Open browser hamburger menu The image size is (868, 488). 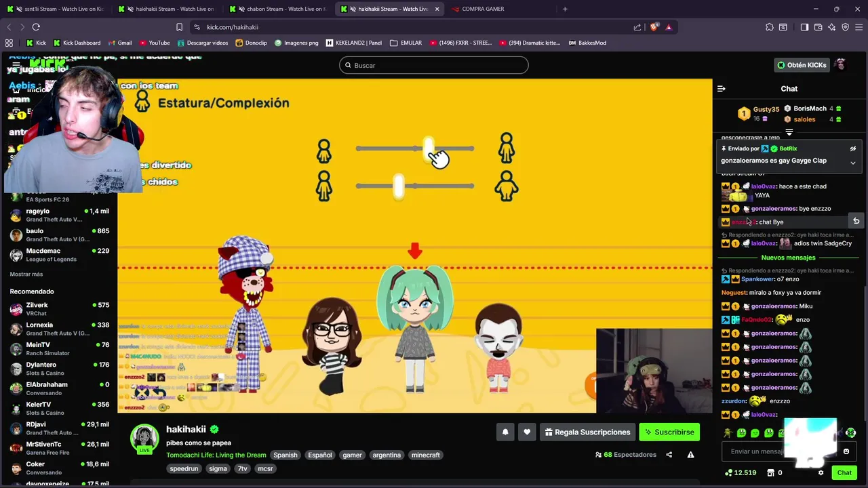pos(859,27)
